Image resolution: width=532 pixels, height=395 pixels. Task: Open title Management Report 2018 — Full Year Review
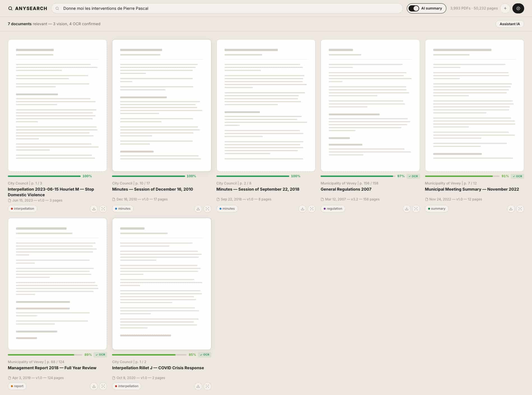(52, 368)
